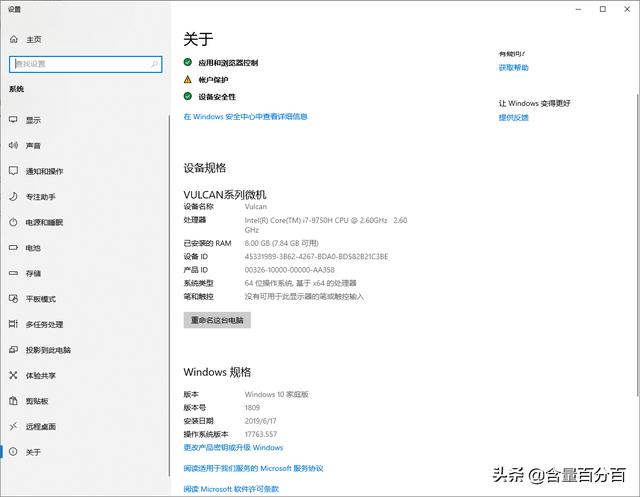Go to 主页 menu entry
640x497 pixels.
tap(33, 40)
